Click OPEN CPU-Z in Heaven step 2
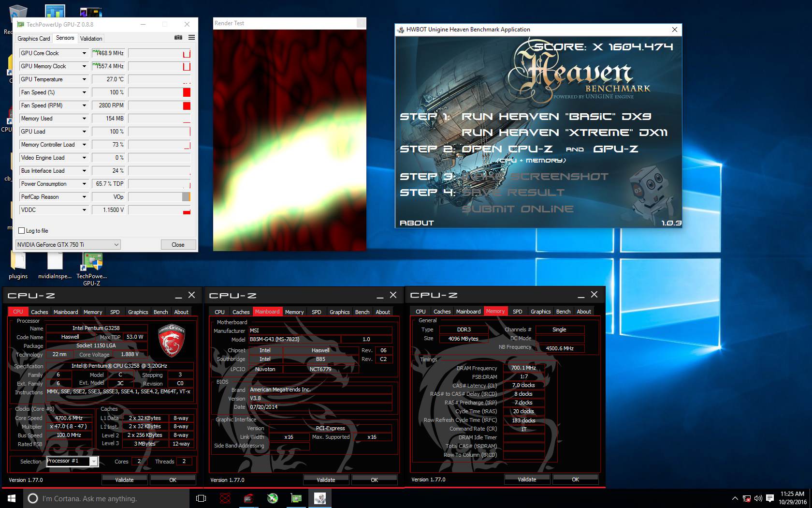 pos(507,149)
